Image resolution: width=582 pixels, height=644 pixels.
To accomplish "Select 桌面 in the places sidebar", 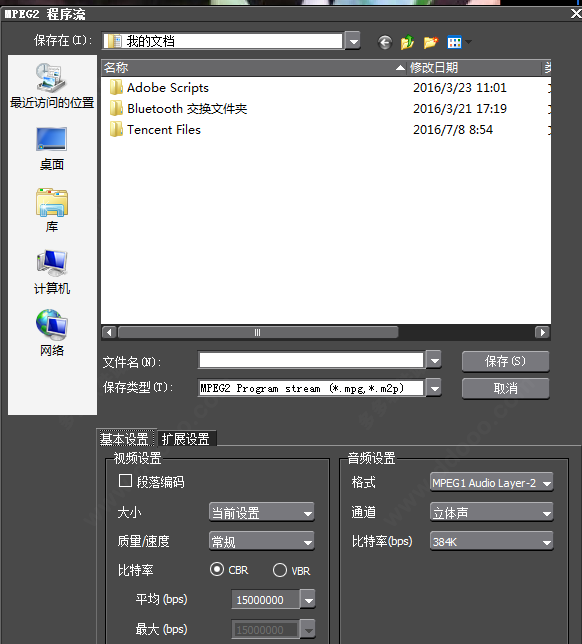I will 52,149.
